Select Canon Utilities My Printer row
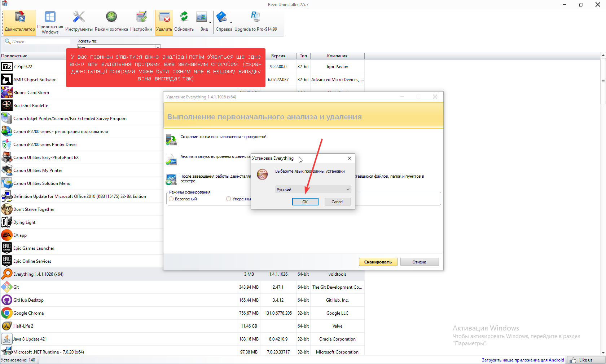The width and height of the screenshot is (606, 364). tap(82, 170)
